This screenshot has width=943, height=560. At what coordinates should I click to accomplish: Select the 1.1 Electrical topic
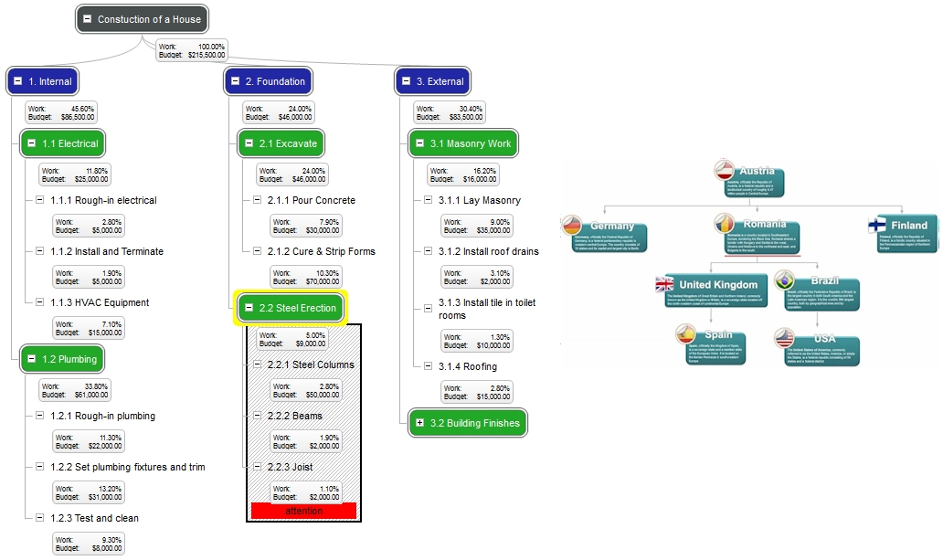point(62,143)
